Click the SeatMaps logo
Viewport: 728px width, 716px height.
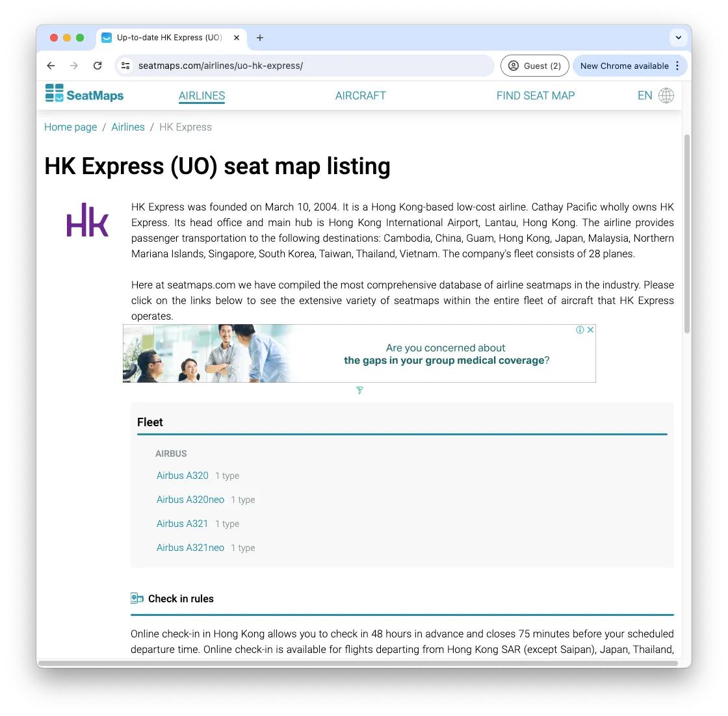[84, 95]
